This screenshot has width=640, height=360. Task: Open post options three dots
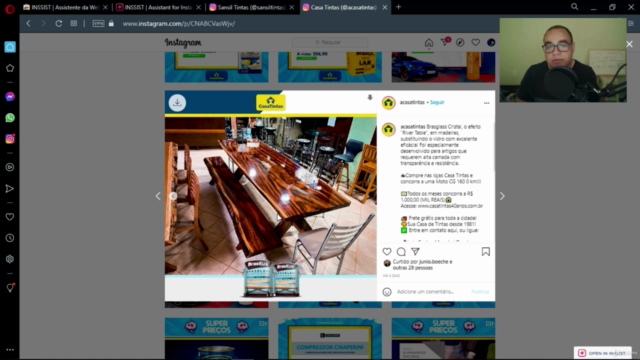[x=487, y=103]
